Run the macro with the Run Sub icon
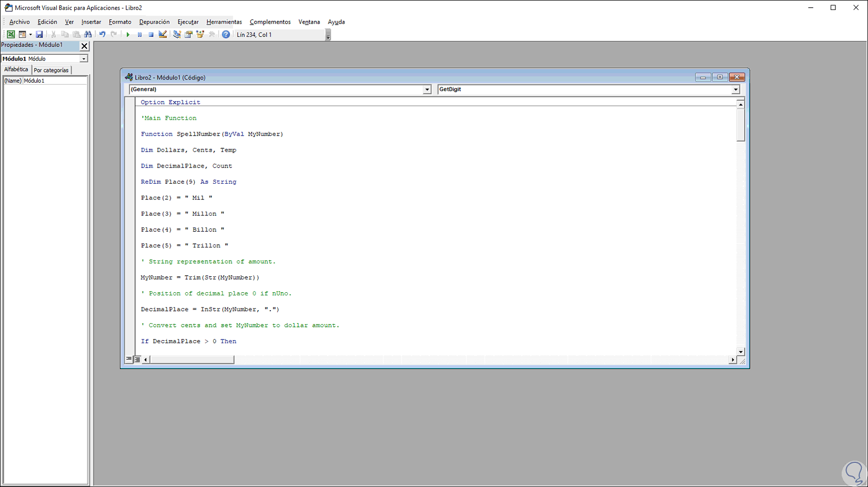The height and width of the screenshot is (487, 868). (x=128, y=34)
